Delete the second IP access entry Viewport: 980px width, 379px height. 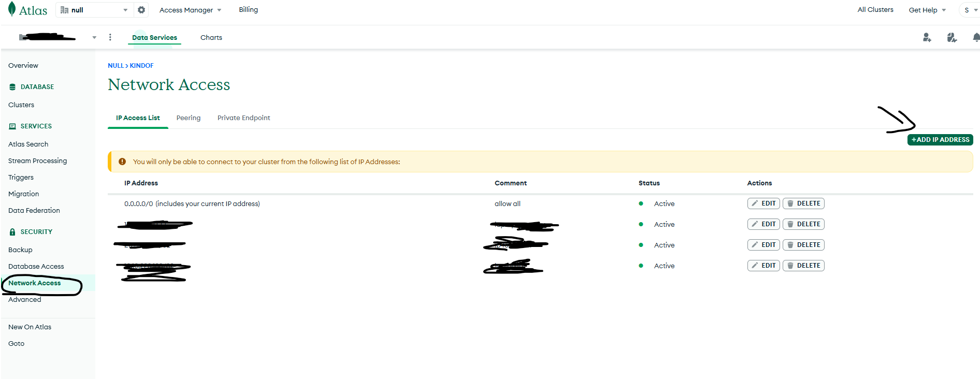pos(803,224)
